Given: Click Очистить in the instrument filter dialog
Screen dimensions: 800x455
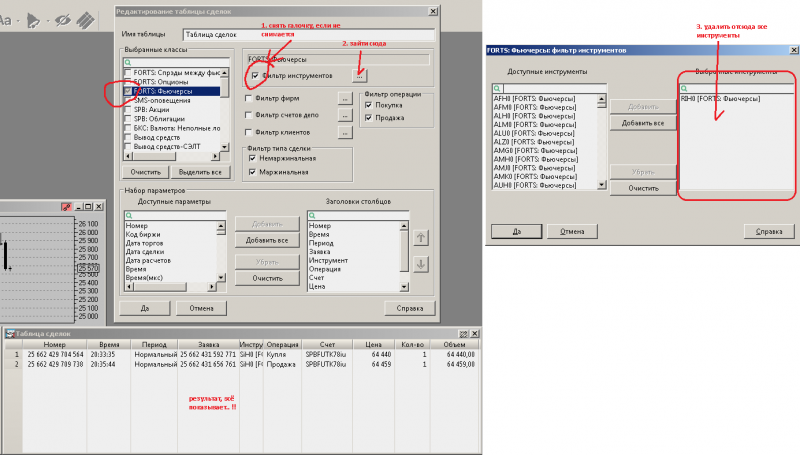Looking at the screenshot, I should (643, 188).
